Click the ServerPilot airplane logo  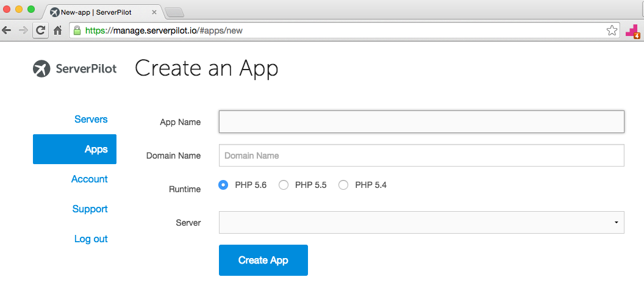41,68
